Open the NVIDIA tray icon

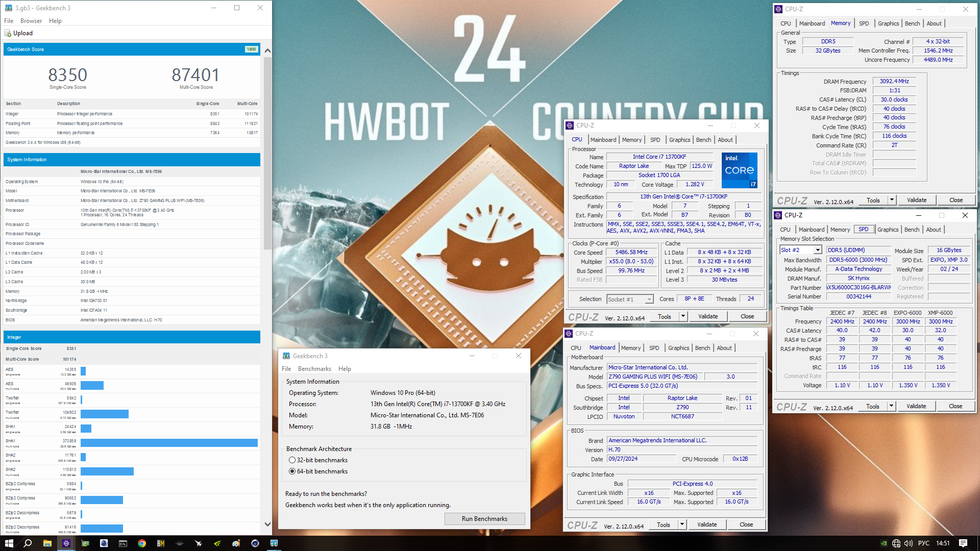(884, 543)
